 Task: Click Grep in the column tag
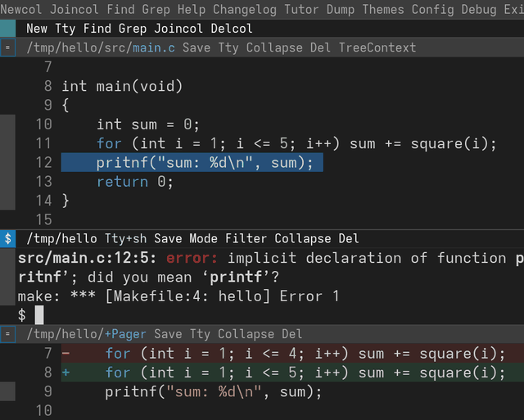(x=133, y=29)
